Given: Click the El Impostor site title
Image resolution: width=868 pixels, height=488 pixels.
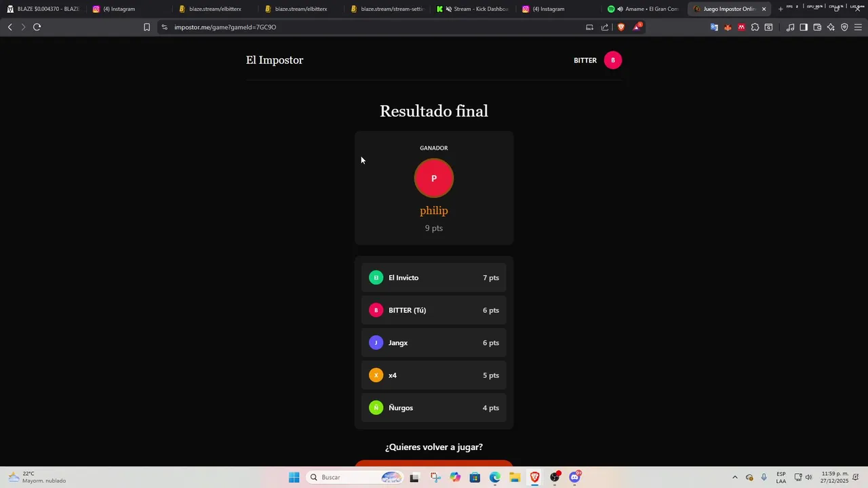Looking at the screenshot, I should 275,60.
